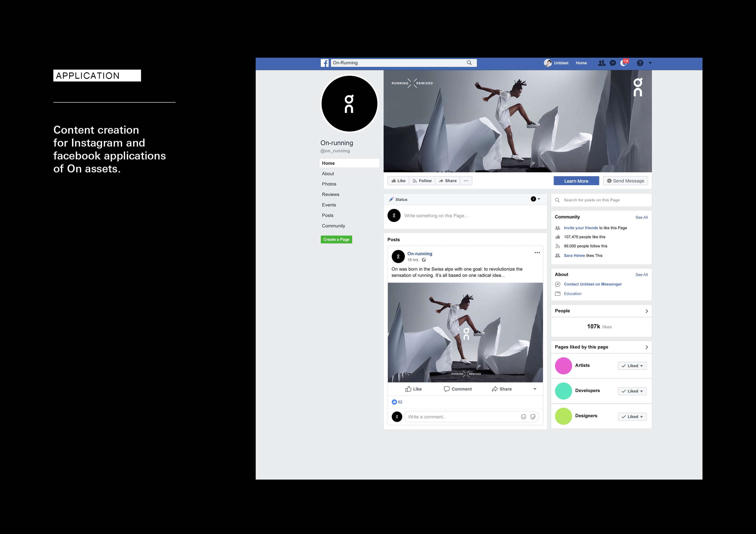Click Contact Unblast on Messenger

pyautogui.click(x=593, y=284)
